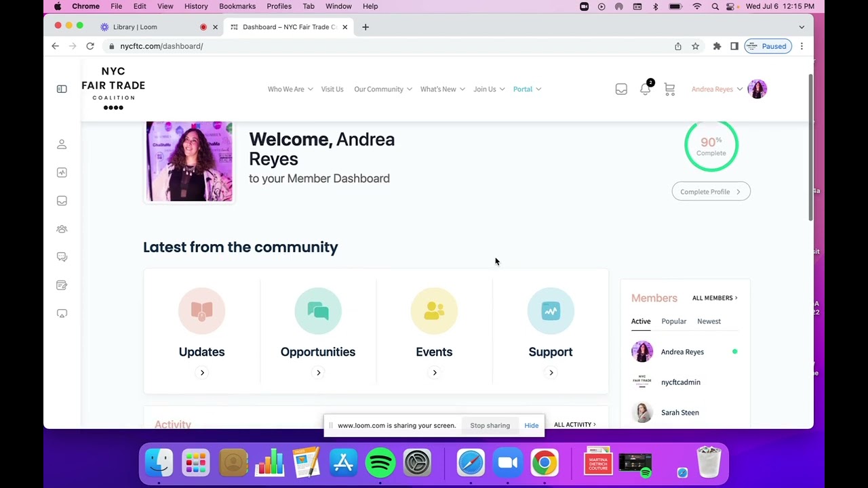868x488 pixels.
Task: Open the monitor icon at sidebar bottom
Action: (x=62, y=313)
